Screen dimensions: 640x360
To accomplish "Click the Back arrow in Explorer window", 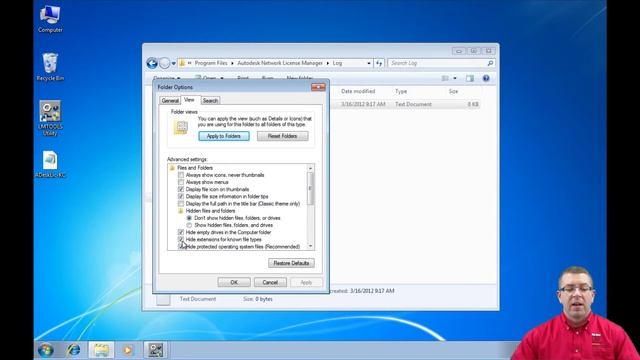I will click(152, 63).
